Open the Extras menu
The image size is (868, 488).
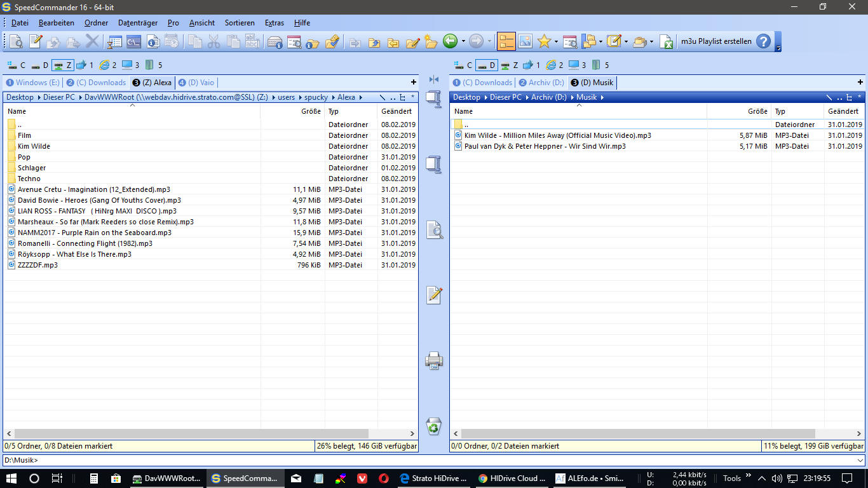pos(275,23)
